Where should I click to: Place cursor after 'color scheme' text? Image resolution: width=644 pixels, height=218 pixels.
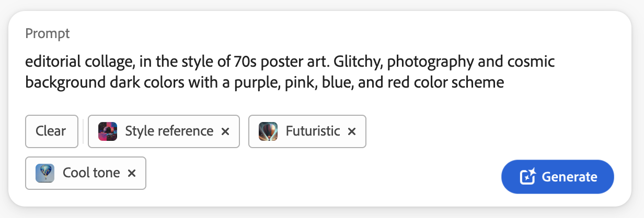pos(504,82)
